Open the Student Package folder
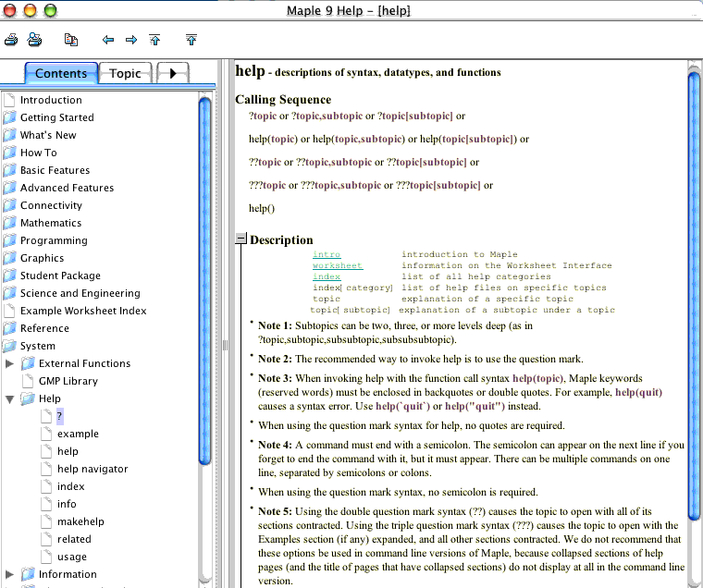Screen dimensions: 703x588 point(60,276)
